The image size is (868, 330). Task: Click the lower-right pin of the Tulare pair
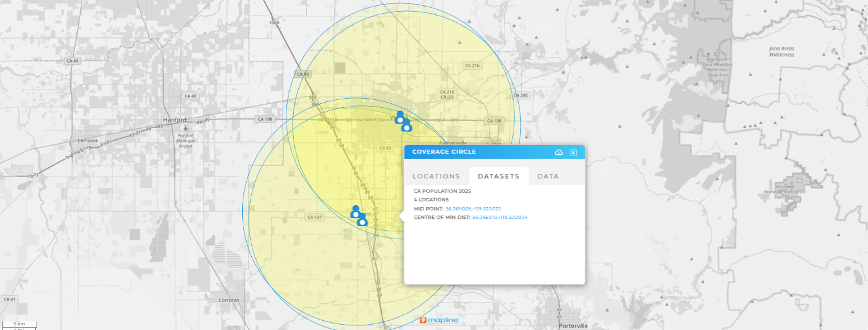coord(362,220)
